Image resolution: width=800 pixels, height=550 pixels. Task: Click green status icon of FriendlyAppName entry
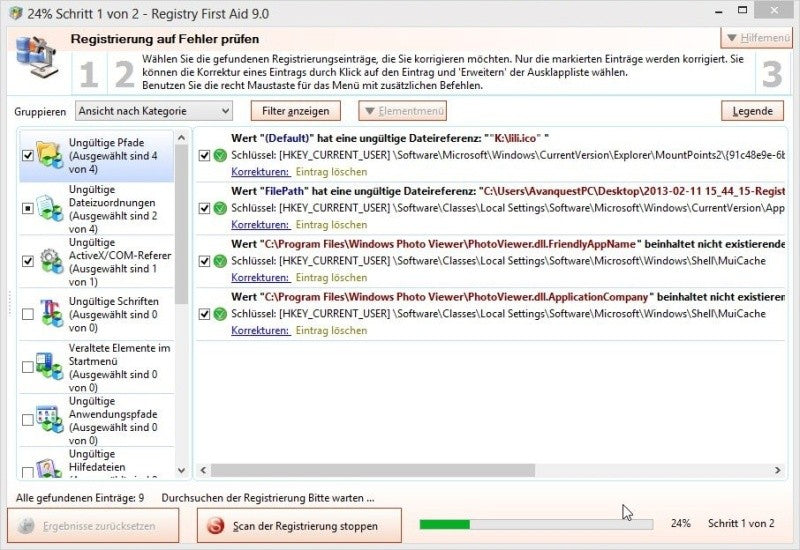(220, 261)
